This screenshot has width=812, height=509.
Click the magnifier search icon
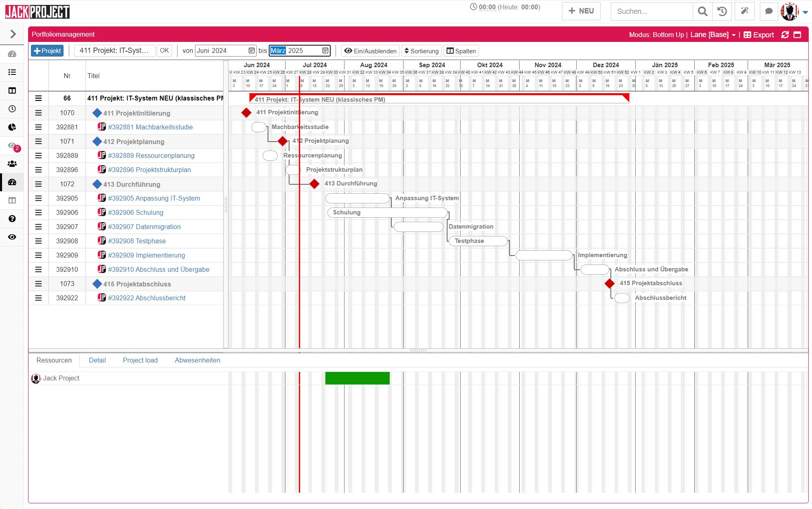tap(702, 11)
